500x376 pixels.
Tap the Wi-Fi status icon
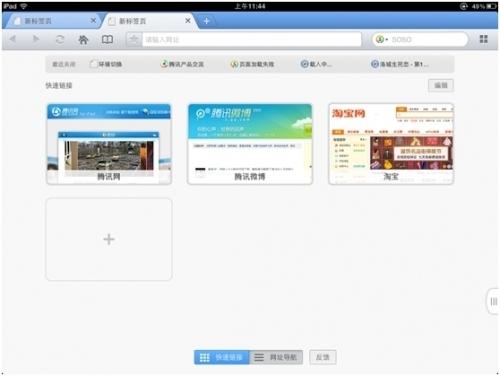(x=24, y=6)
